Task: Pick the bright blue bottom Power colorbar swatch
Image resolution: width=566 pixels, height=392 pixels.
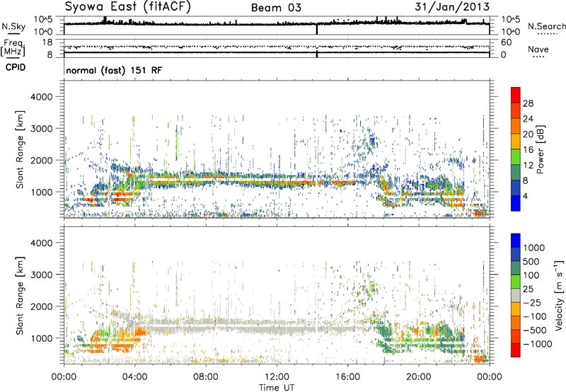Action: (x=516, y=203)
